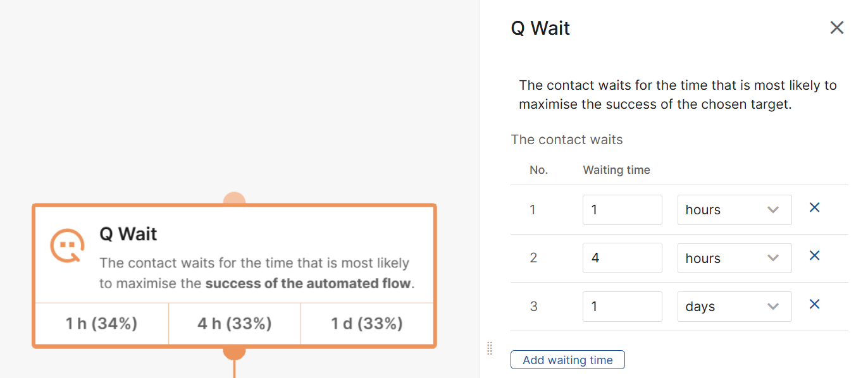Image resolution: width=868 pixels, height=378 pixels.
Task: Delete the 4 hours waiting time row
Action: coord(815,255)
